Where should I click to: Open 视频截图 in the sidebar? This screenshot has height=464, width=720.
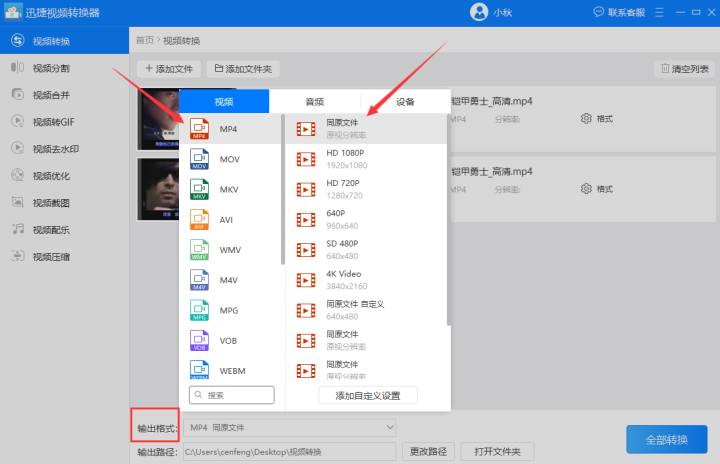64,203
